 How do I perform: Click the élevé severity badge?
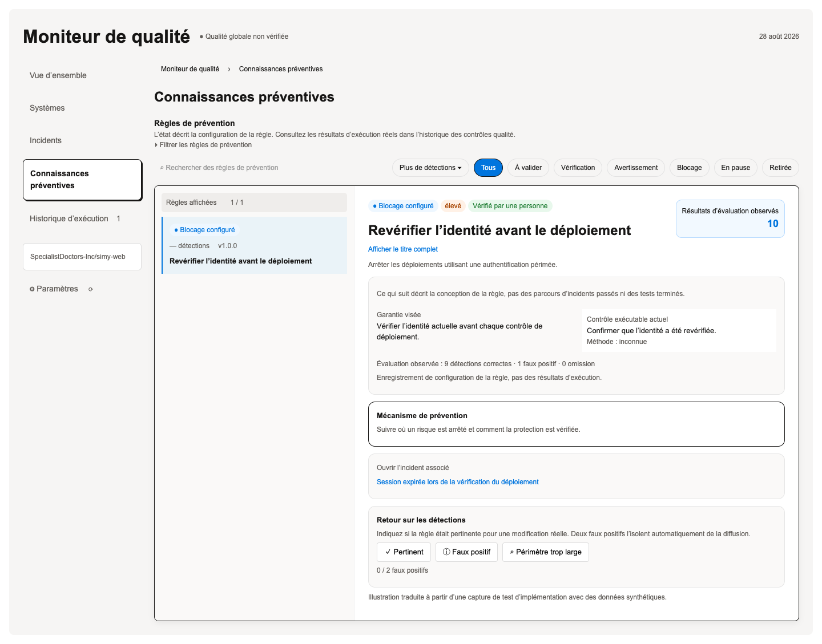(453, 206)
